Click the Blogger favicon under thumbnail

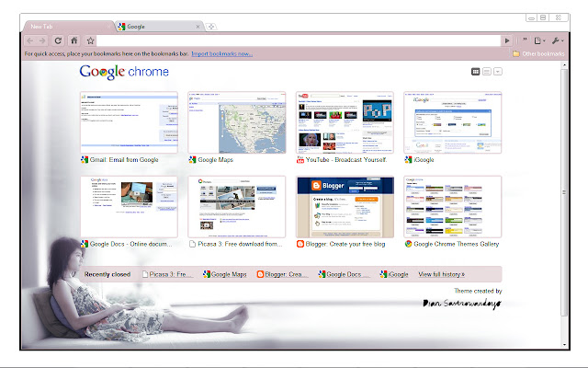300,244
